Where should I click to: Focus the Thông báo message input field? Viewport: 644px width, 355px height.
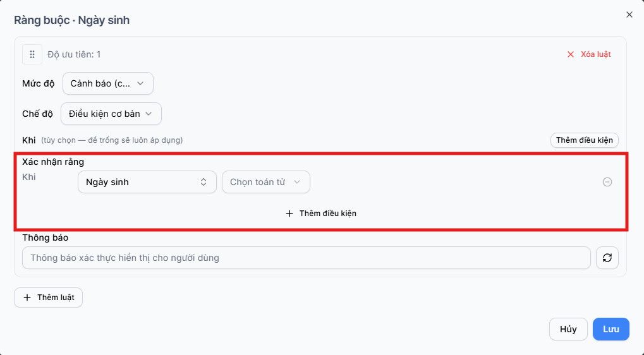coord(307,258)
